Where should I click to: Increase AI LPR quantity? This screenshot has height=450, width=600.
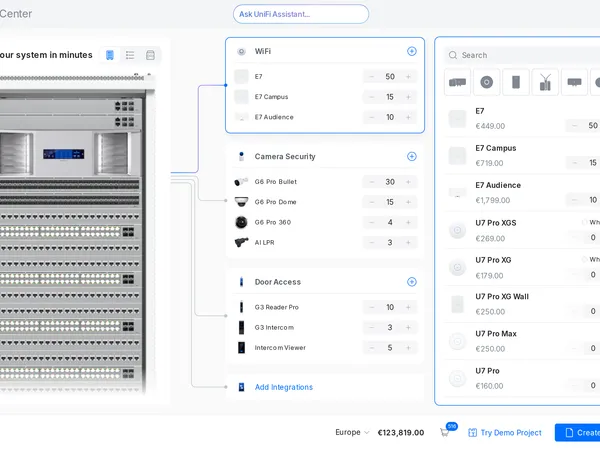pos(408,243)
